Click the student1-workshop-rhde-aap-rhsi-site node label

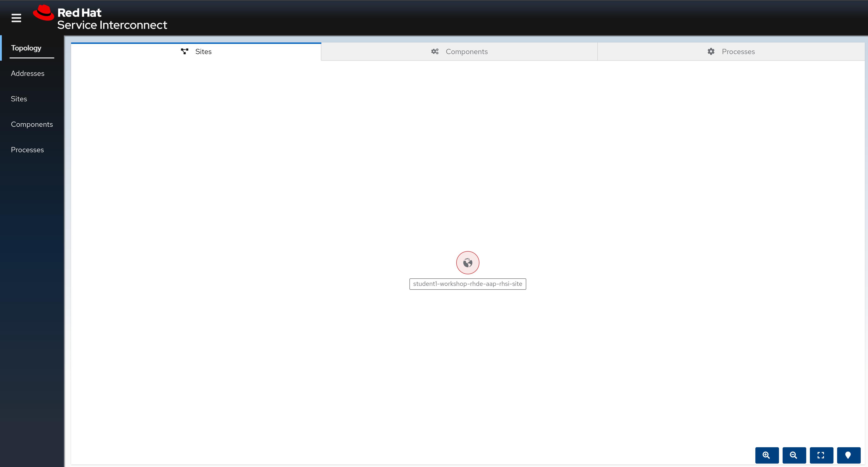468,284
